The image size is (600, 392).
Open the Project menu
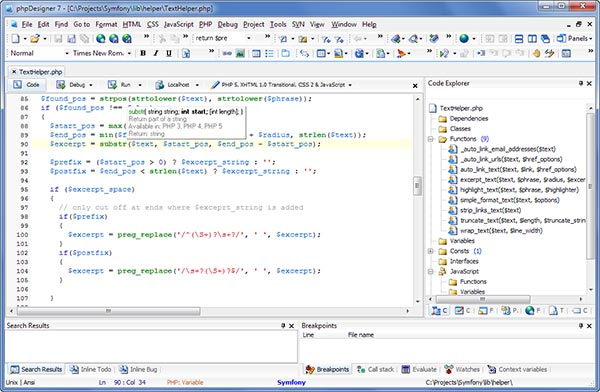click(x=254, y=24)
